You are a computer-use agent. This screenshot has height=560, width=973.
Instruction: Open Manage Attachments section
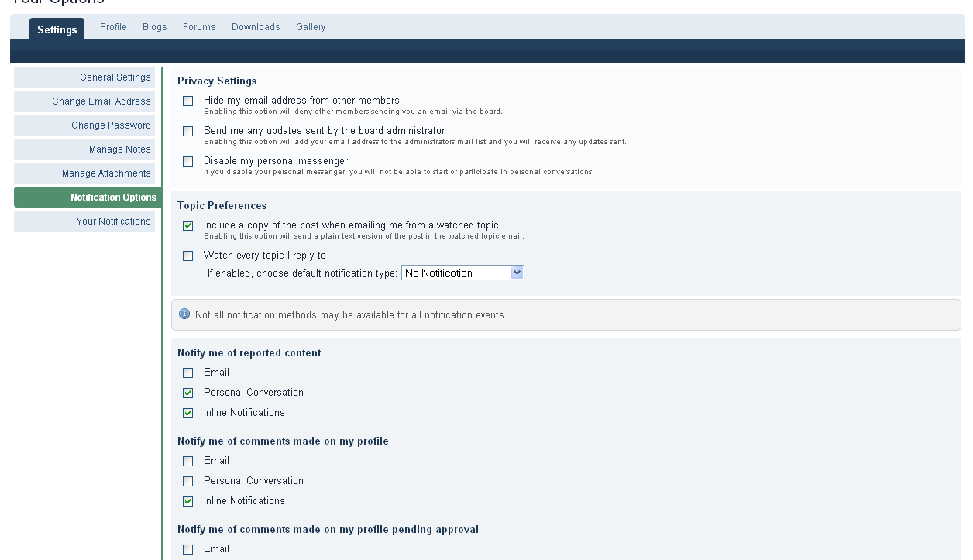106,173
